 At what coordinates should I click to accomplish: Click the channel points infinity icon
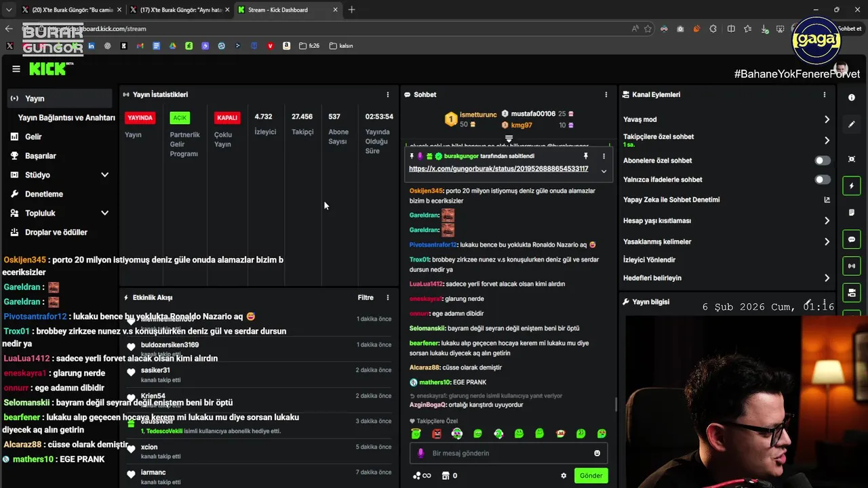(422, 476)
